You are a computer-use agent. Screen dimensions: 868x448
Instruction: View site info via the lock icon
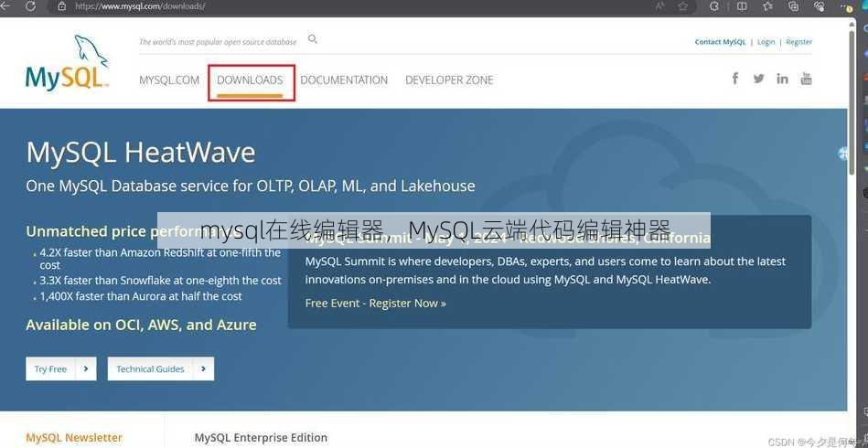tap(62, 6)
